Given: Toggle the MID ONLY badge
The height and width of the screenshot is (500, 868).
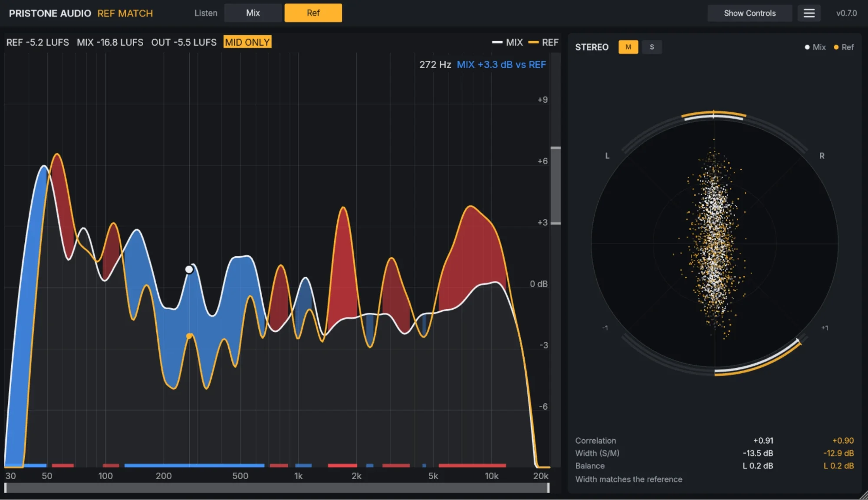Looking at the screenshot, I should tap(247, 42).
